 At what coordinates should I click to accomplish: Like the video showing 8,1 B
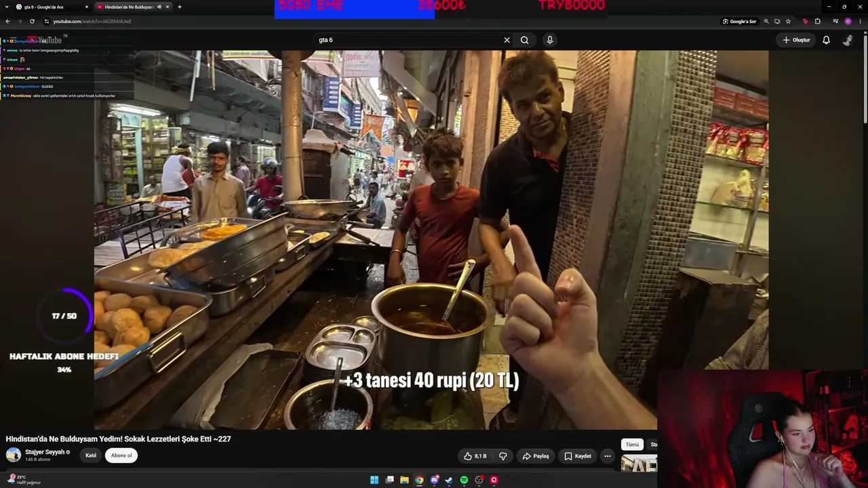[475, 456]
